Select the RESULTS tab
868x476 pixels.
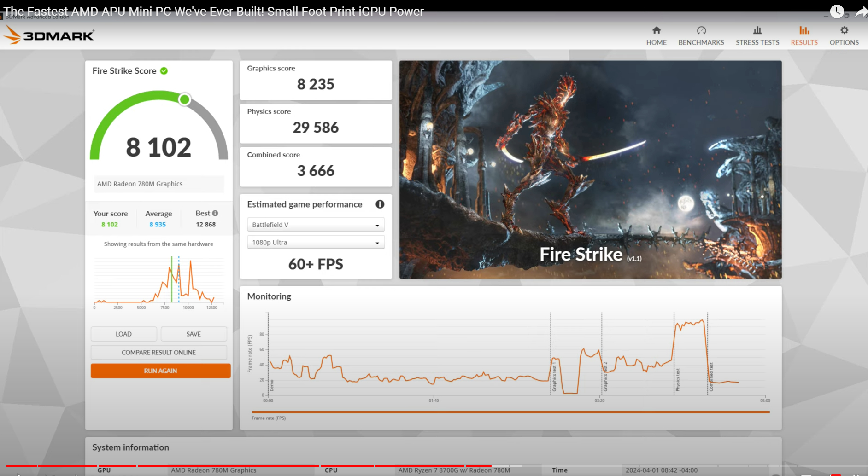[x=804, y=36]
